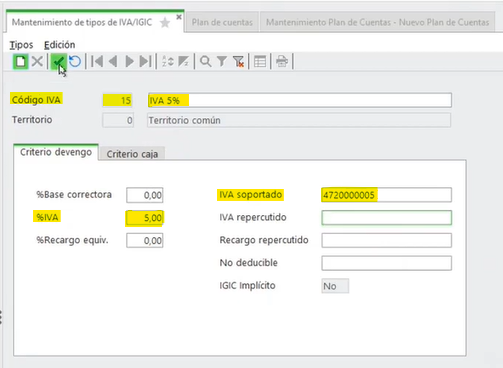Switch to Mantenimiento Plan de Cuentas tab
503x368 pixels.
377,22
